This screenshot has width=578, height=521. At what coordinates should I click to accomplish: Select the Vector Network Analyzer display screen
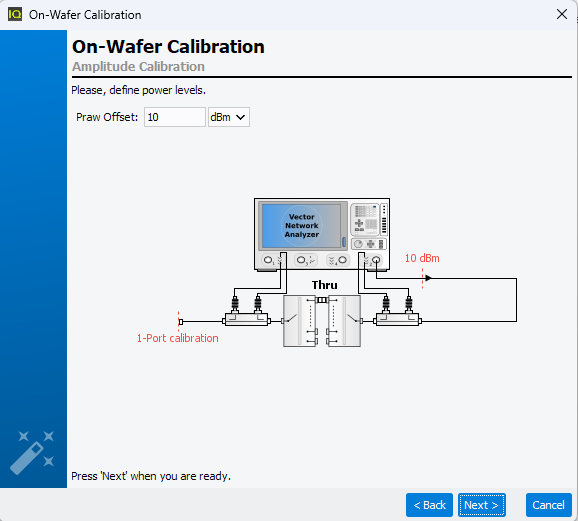tap(302, 226)
